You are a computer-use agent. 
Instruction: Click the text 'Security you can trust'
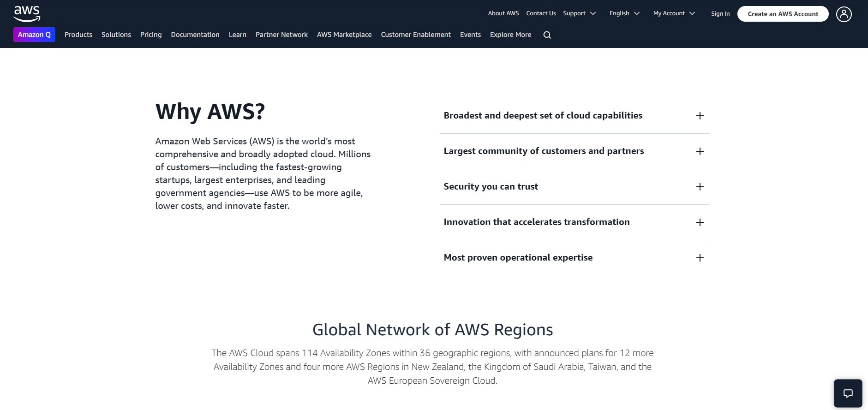tap(491, 186)
